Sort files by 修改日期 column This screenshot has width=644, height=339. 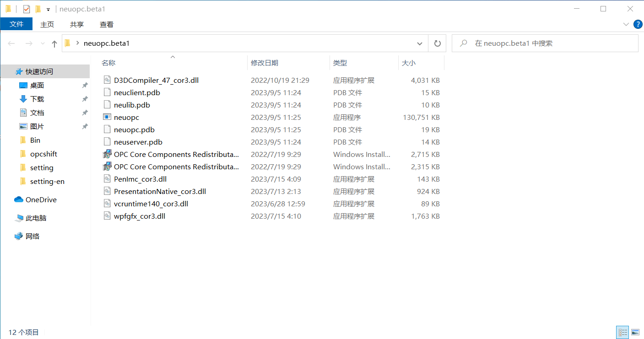point(265,63)
